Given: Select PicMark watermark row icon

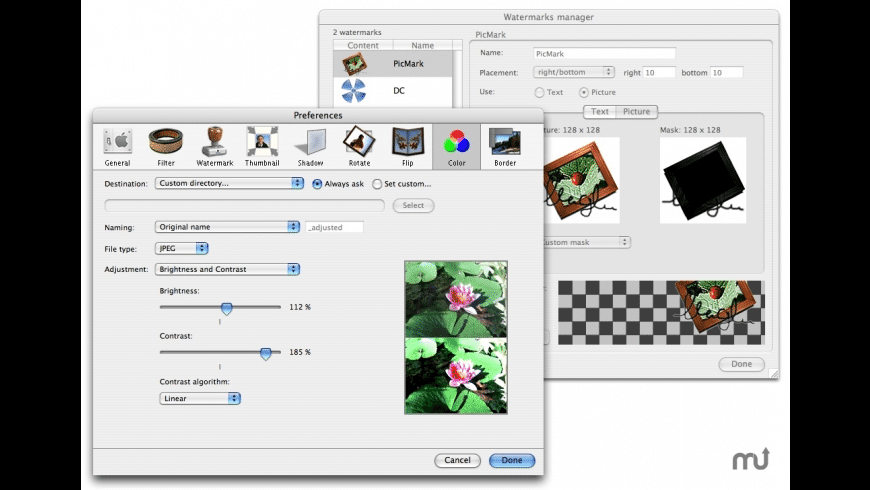Looking at the screenshot, I should (x=354, y=64).
